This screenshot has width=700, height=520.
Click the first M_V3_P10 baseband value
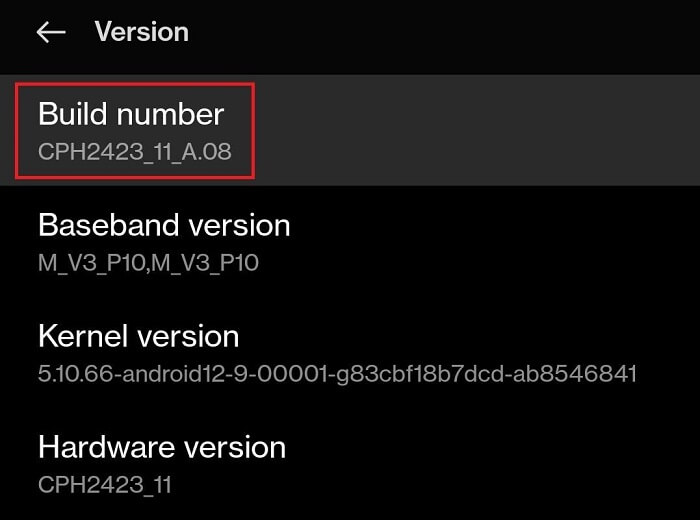(92, 262)
